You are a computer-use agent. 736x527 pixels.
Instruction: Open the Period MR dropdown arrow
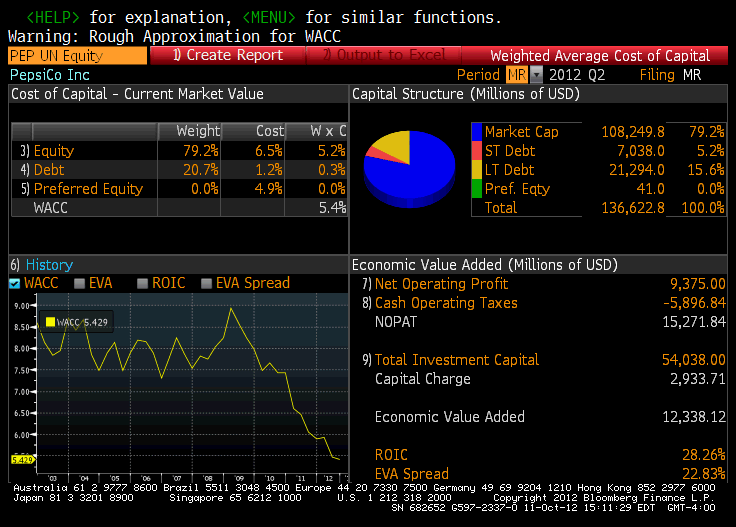pos(536,75)
